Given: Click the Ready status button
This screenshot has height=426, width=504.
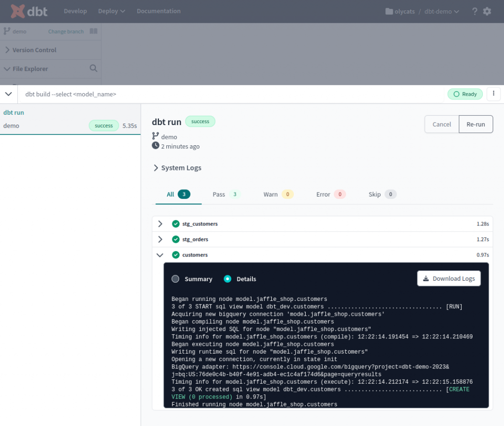Looking at the screenshot, I should click(465, 94).
